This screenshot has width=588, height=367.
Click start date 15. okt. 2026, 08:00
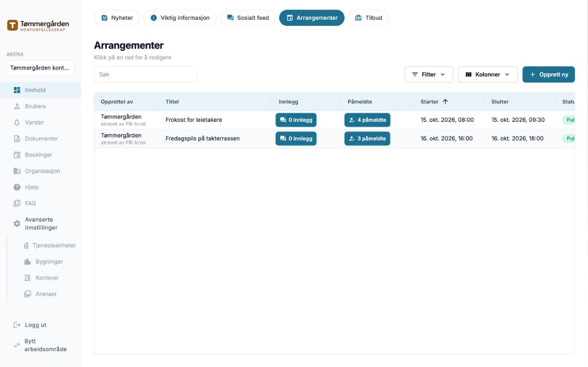coord(447,120)
